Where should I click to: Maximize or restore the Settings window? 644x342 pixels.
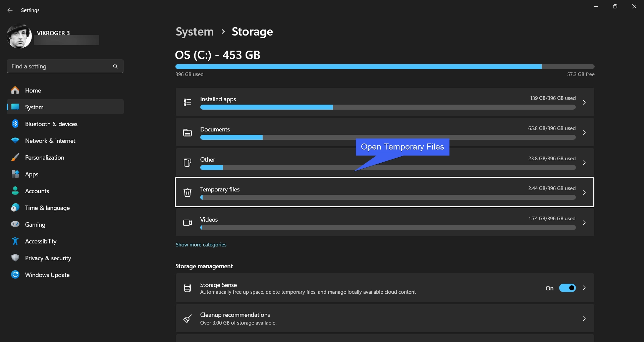615,6
